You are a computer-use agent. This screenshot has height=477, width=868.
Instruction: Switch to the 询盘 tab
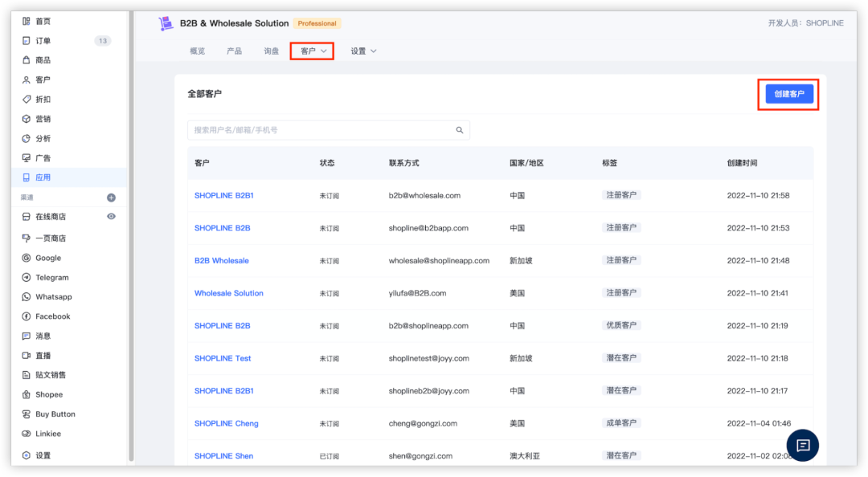tap(271, 51)
